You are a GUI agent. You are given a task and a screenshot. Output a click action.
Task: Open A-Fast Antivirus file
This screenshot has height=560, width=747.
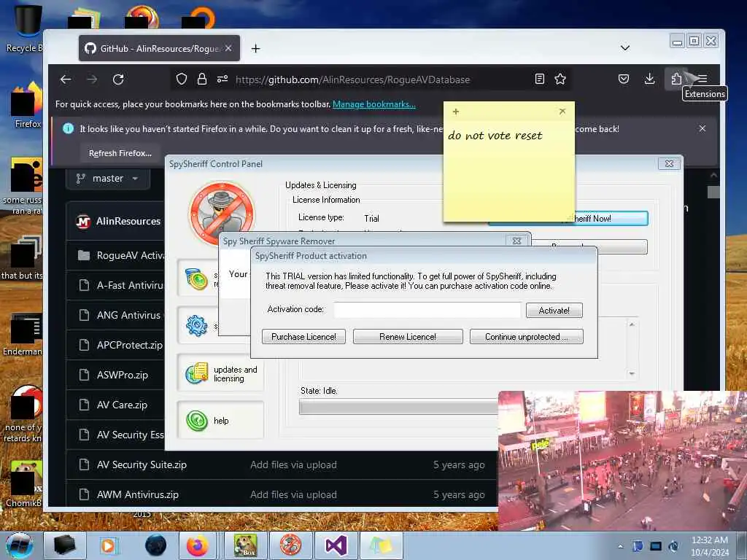(130, 285)
